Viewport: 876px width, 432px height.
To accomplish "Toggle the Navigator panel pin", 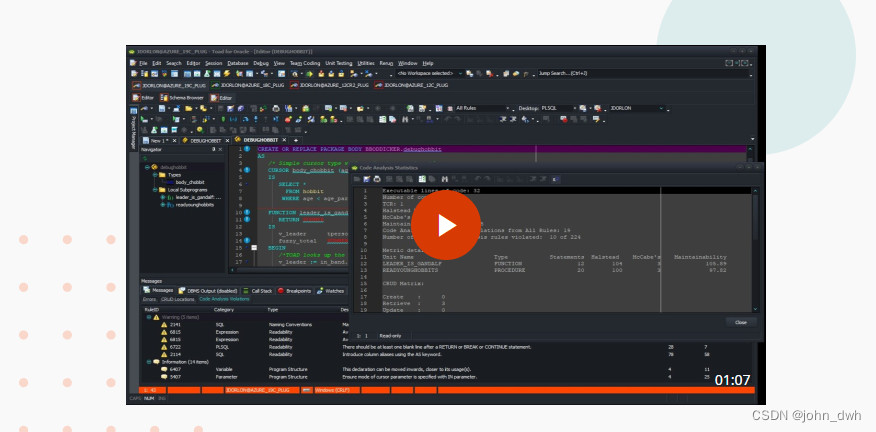I will (213, 149).
